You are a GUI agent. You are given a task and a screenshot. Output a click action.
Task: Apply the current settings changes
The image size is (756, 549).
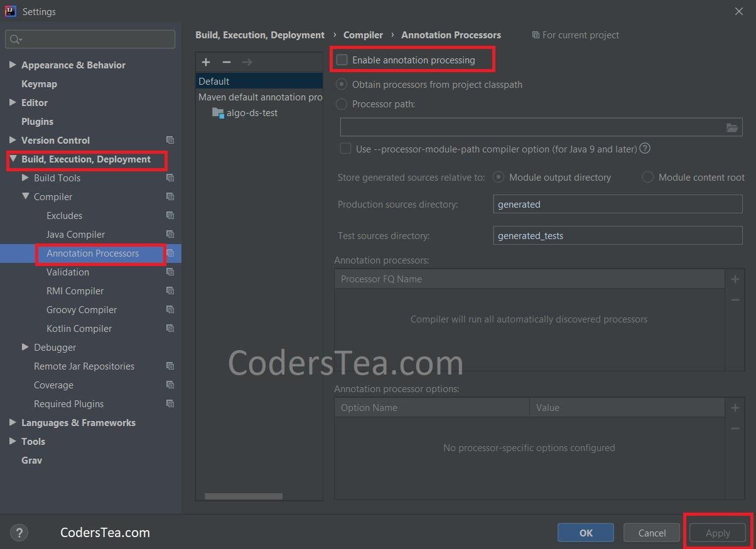[x=717, y=532]
